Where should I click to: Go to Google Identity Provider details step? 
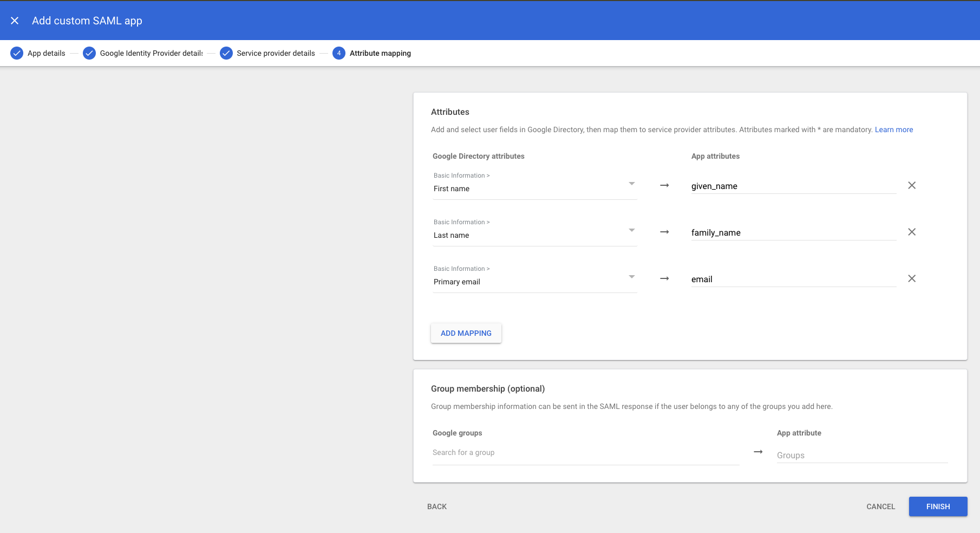[152, 53]
